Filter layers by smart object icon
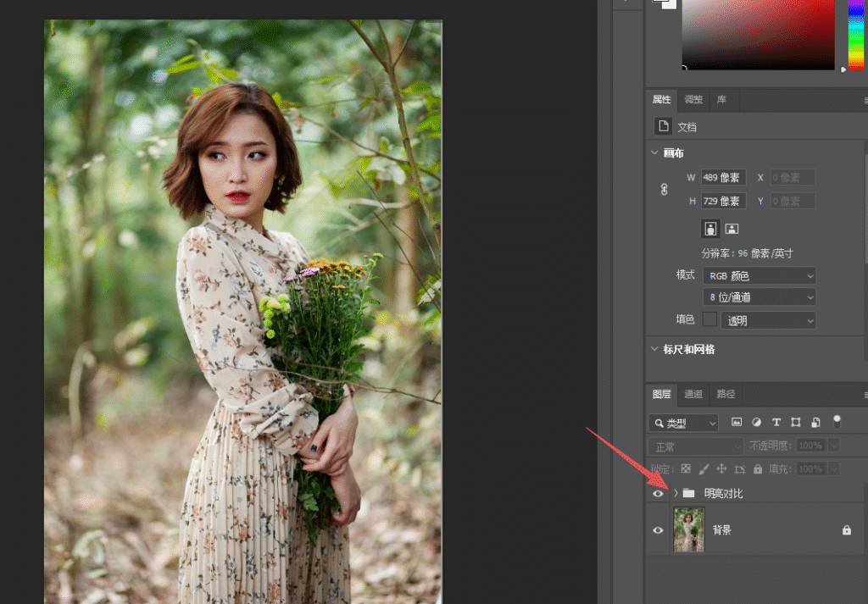This screenshot has width=868, height=604. [815, 422]
